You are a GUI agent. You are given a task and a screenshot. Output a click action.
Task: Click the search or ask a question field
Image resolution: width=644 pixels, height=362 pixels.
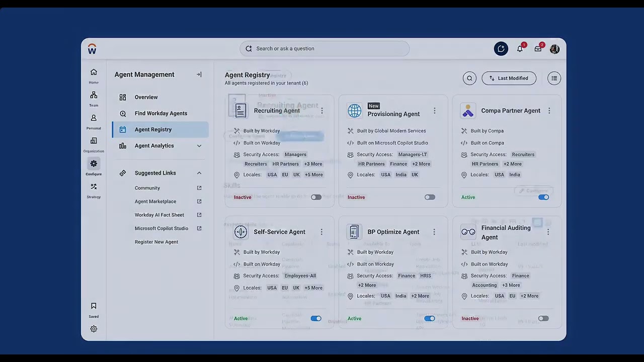tap(325, 49)
